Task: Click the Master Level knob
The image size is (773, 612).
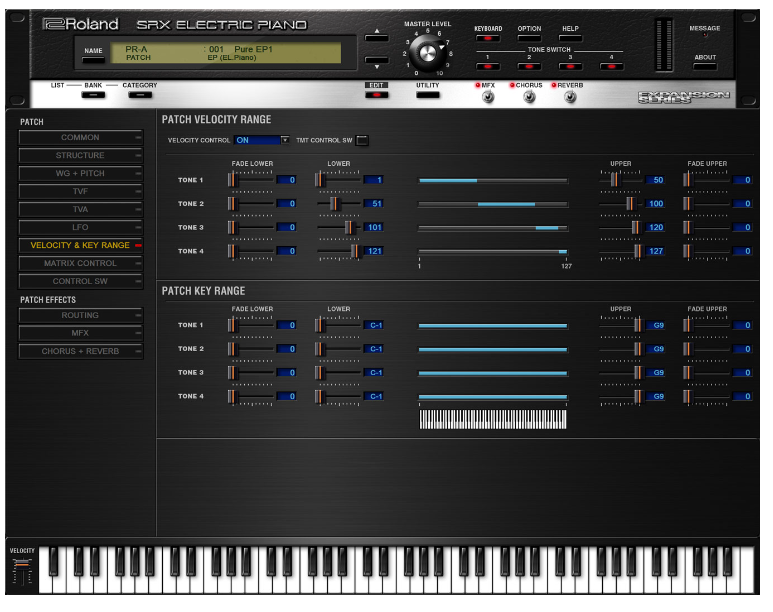Action: pyautogui.click(x=427, y=53)
